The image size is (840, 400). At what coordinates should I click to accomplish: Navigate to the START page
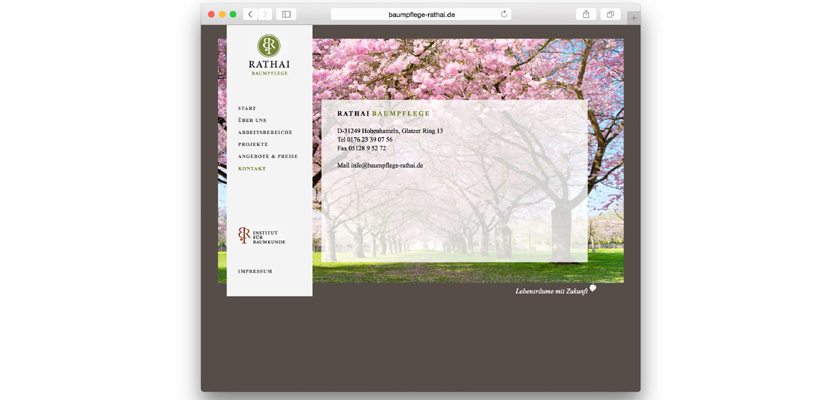[x=247, y=108]
